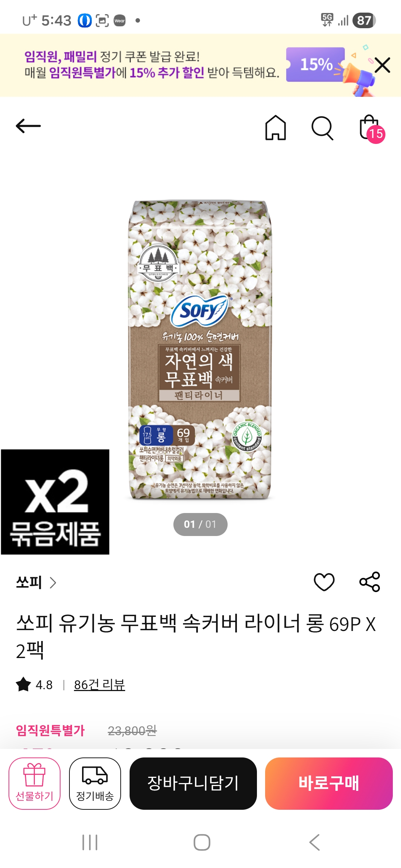Buy now with 바로구매 button
401x868 pixels.
coord(329,783)
